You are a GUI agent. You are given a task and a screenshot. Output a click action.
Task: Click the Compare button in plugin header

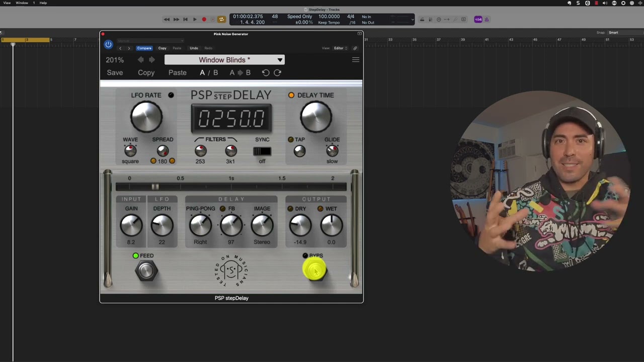(144, 48)
